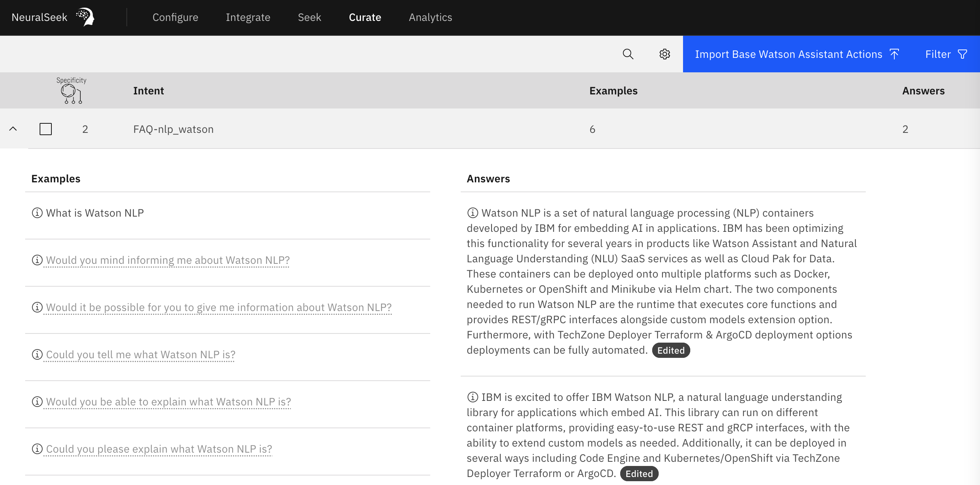Open example 'Would you be able to explain what Watson NLP is?'
Image resolution: width=980 pixels, height=485 pixels.
point(169,402)
